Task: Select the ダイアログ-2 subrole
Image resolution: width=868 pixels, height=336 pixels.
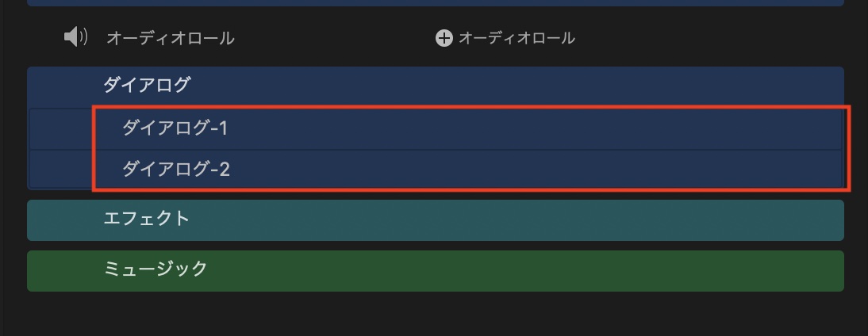Action: tap(468, 170)
